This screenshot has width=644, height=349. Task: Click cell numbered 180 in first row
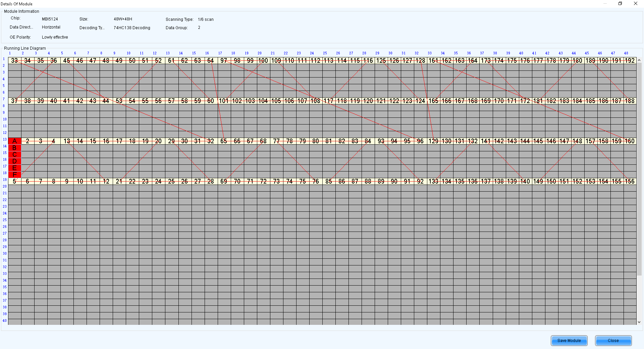coord(578,60)
